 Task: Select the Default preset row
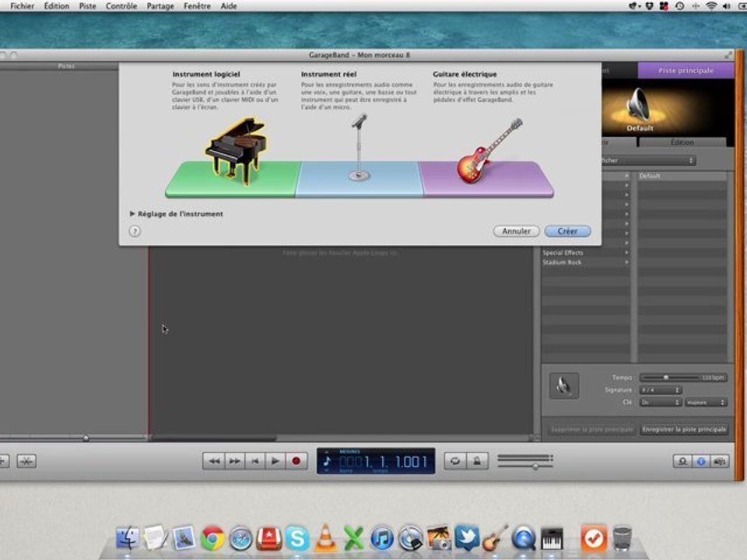click(x=682, y=177)
